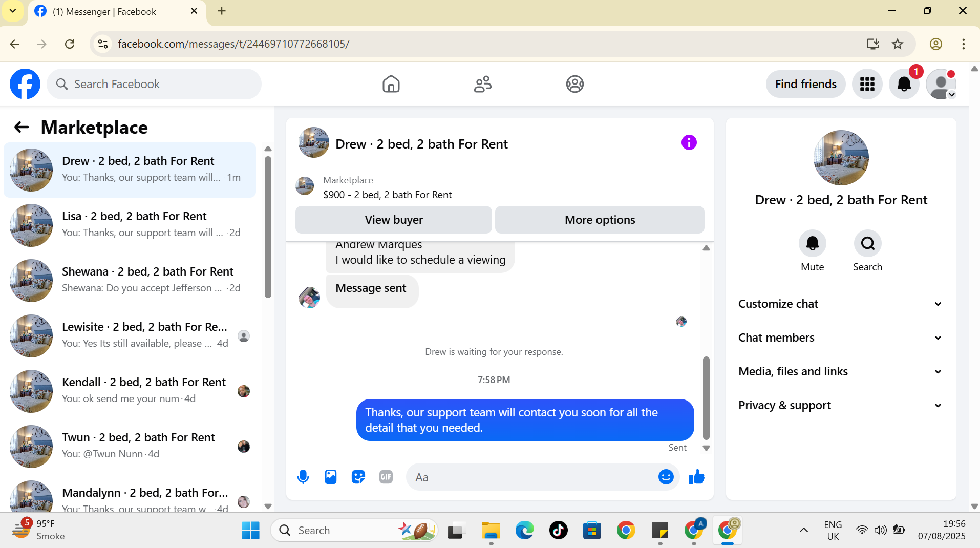Image resolution: width=980 pixels, height=548 pixels.
Task: Click the conversation messages scrollbar
Action: click(706, 398)
